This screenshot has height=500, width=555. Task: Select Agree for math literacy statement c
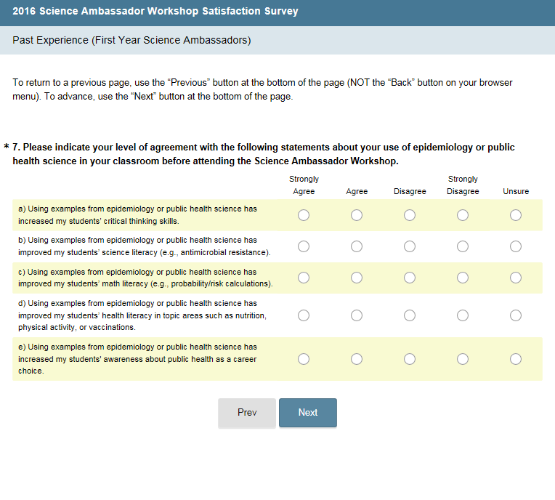click(x=356, y=278)
